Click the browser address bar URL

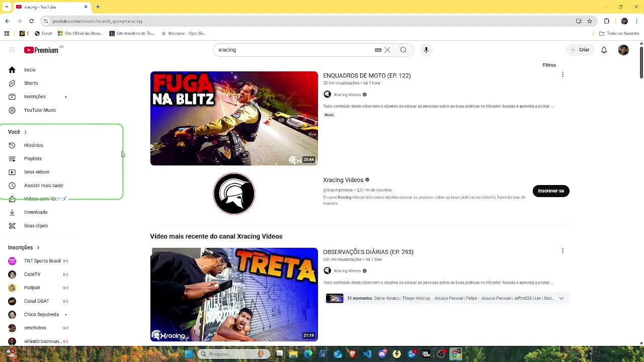coord(97,21)
